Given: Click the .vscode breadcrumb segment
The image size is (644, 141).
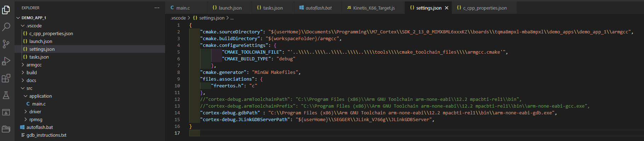Looking at the screenshot, I should click(178, 18).
